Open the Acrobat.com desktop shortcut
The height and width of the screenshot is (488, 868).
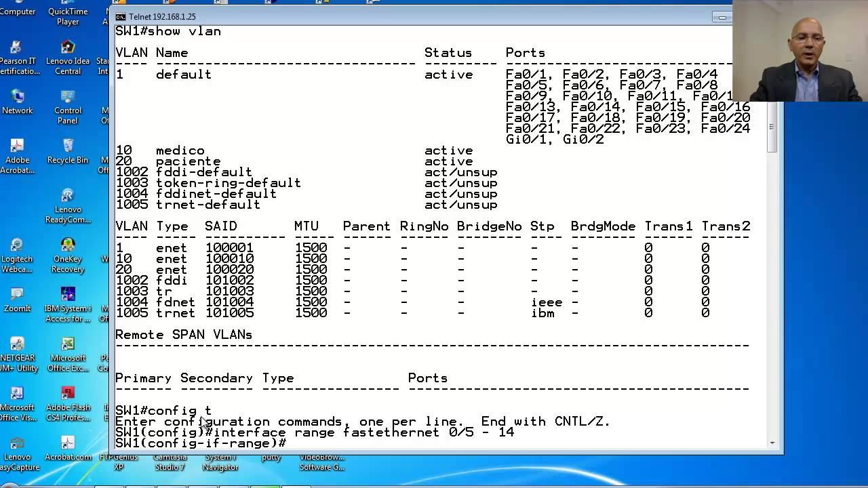coord(68,447)
